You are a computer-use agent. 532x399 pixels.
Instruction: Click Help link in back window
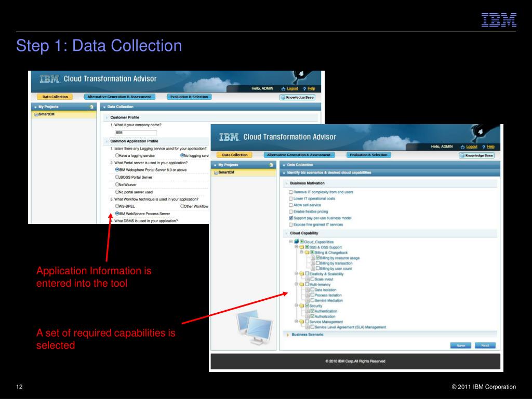pyautogui.click(x=311, y=88)
